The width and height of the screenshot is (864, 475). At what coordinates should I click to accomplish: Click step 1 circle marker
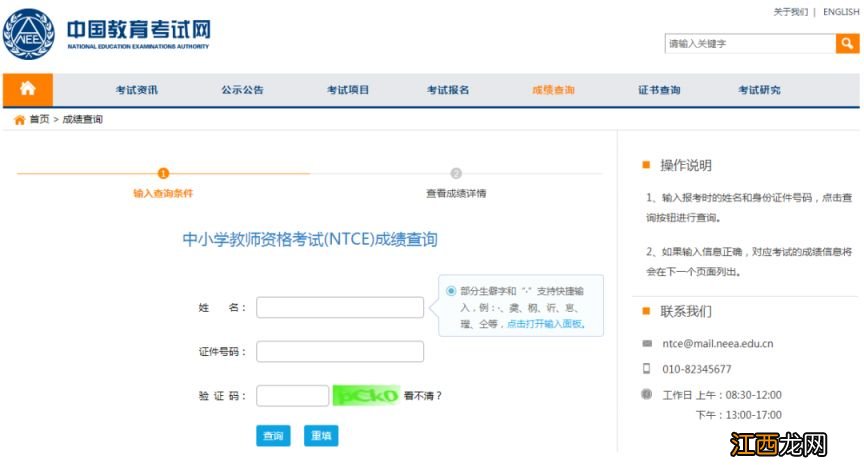pos(163,174)
